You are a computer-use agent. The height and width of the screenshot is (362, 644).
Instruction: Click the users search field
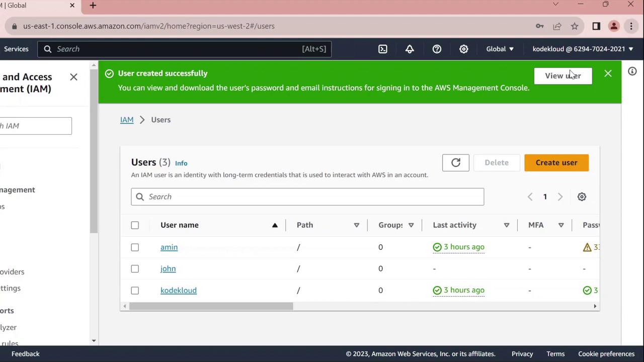pos(307,197)
